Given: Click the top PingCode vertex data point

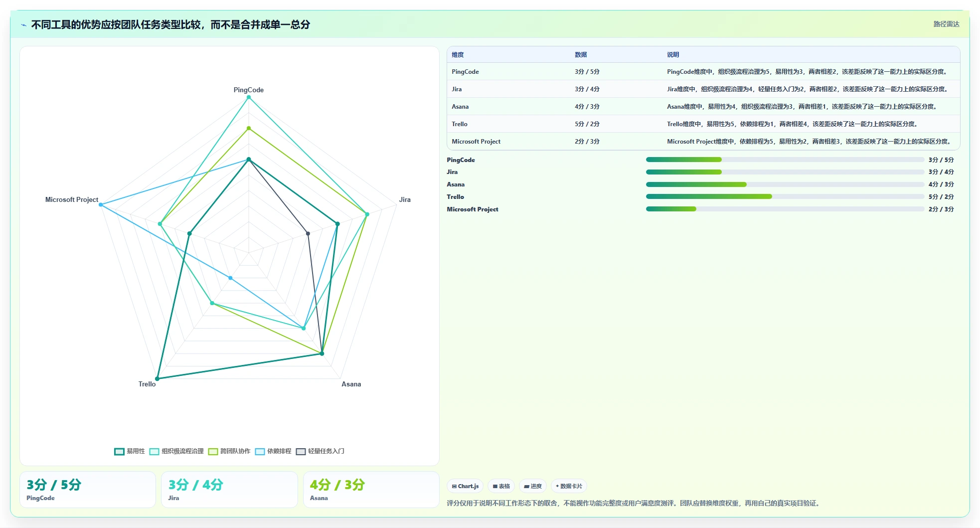Looking at the screenshot, I should 249,97.
